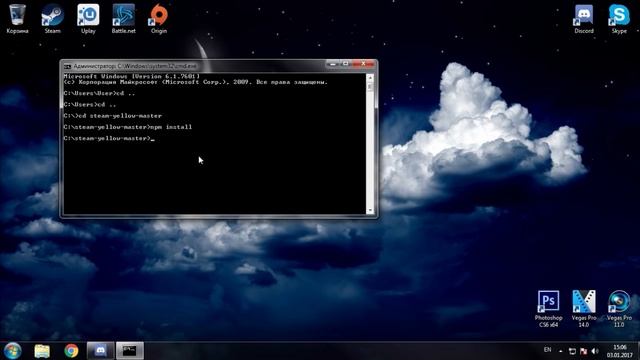Switch to Discord in the taskbar

coord(100,351)
